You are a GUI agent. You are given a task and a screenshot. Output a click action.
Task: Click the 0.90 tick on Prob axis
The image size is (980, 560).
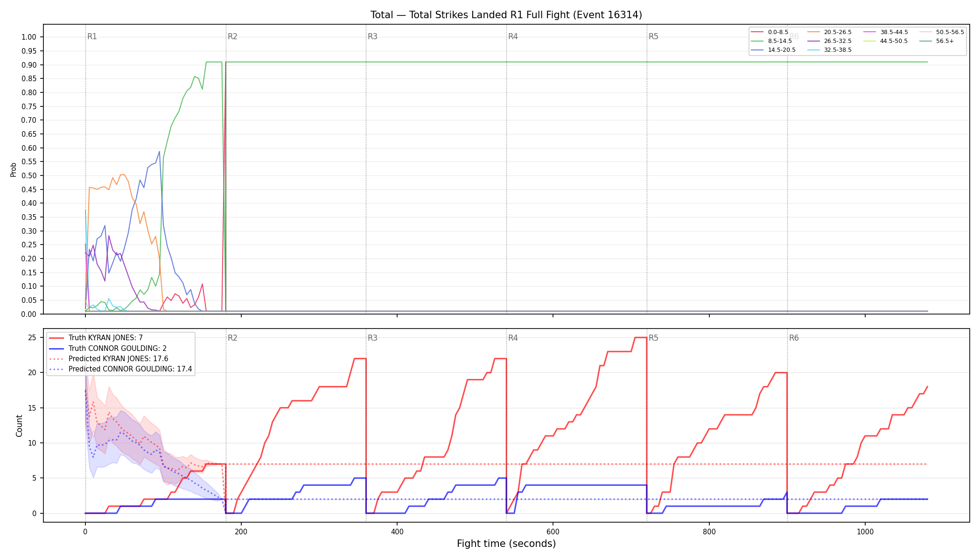(29, 65)
